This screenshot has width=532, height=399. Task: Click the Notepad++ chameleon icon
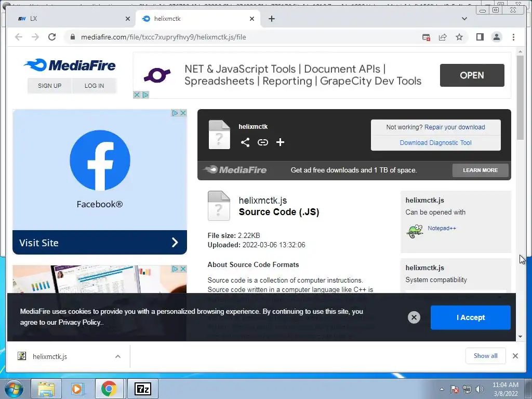[x=415, y=231]
